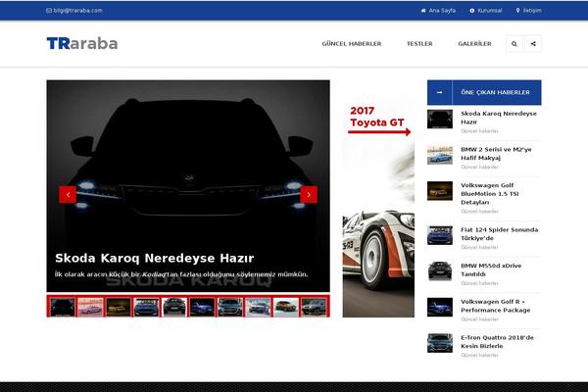Viewport: 588px width, 392px height.
Task: Click the arrow icon in Öne Çıkan Haberler header
Action: 439,92
